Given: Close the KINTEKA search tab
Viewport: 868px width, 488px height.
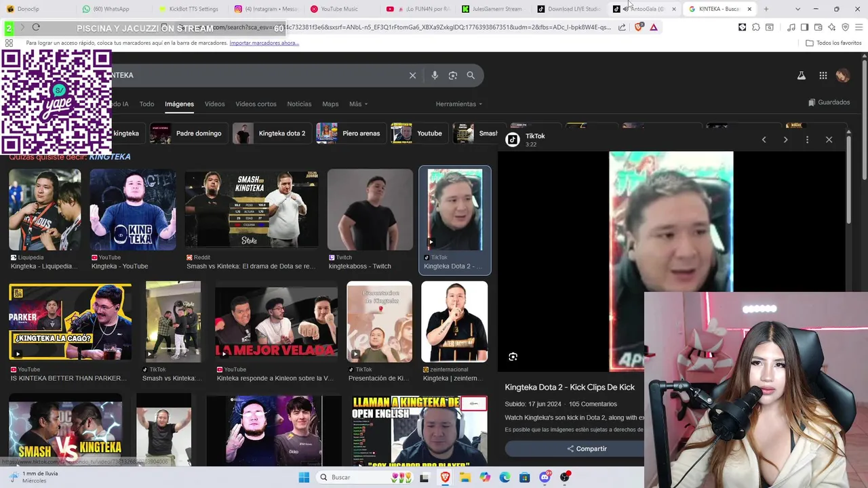Looking at the screenshot, I should 749,9.
